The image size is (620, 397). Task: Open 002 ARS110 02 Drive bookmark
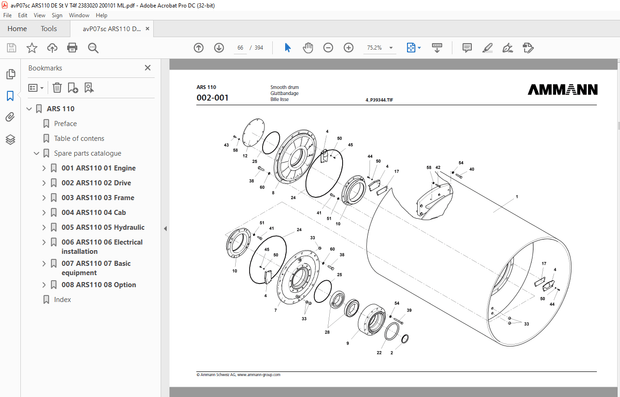coord(96,183)
